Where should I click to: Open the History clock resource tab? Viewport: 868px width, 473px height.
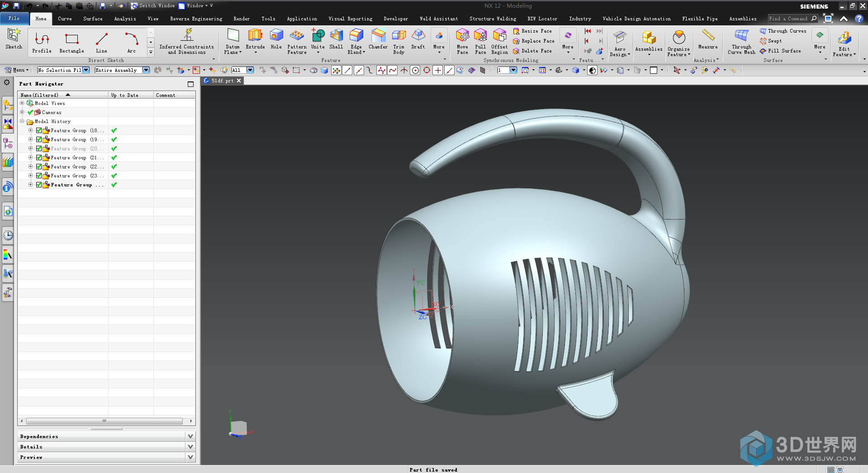tap(8, 235)
